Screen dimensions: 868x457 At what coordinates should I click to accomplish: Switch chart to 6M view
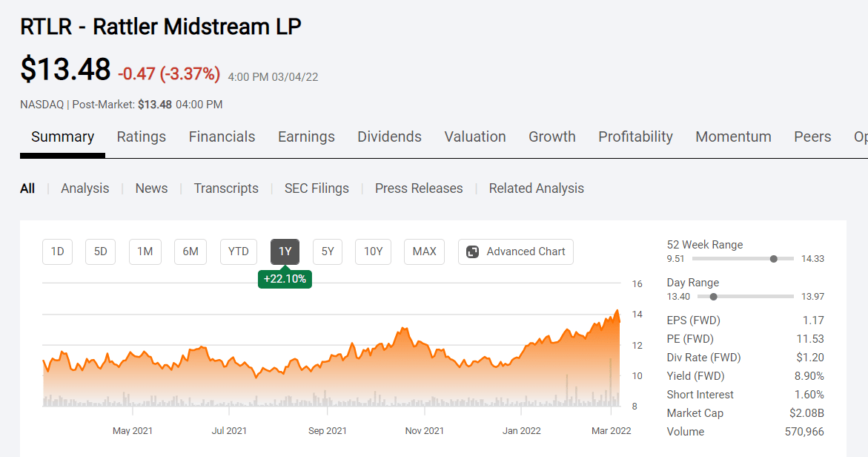[191, 251]
